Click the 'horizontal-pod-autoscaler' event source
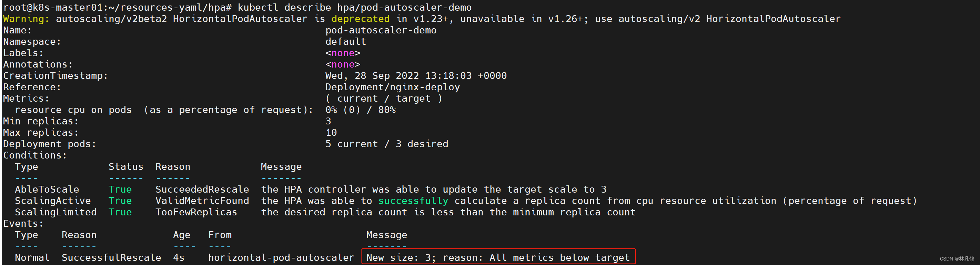The width and height of the screenshot is (980, 265). click(281, 257)
